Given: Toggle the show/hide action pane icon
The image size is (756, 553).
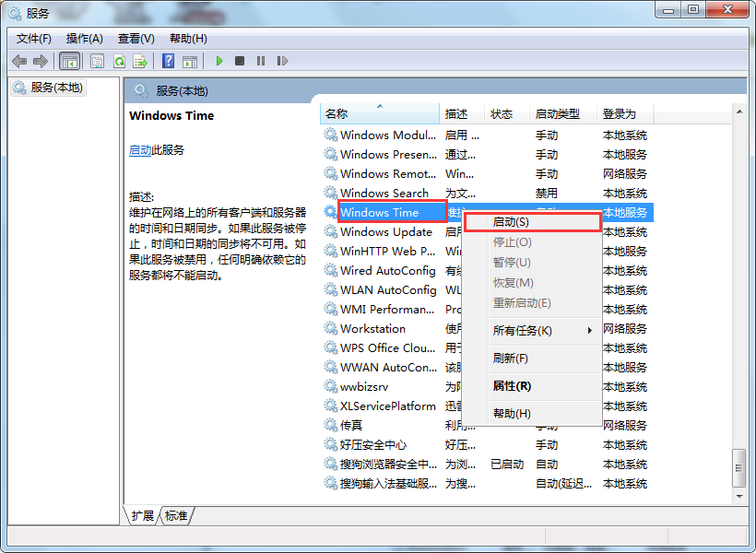Looking at the screenshot, I should (x=189, y=61).
